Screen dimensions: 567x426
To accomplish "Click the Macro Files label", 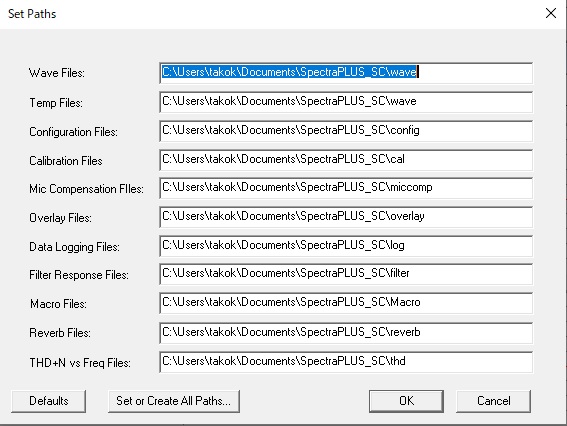I will click(58, 304).
